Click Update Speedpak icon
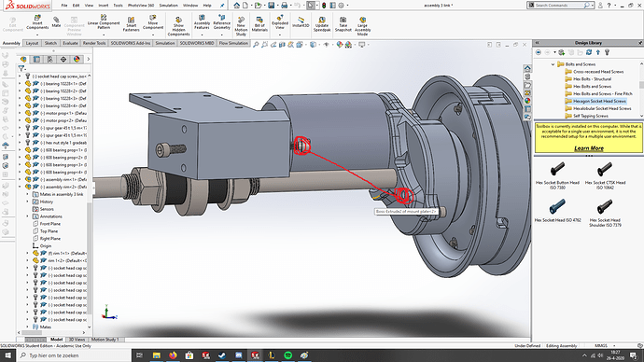 [322, 24]
